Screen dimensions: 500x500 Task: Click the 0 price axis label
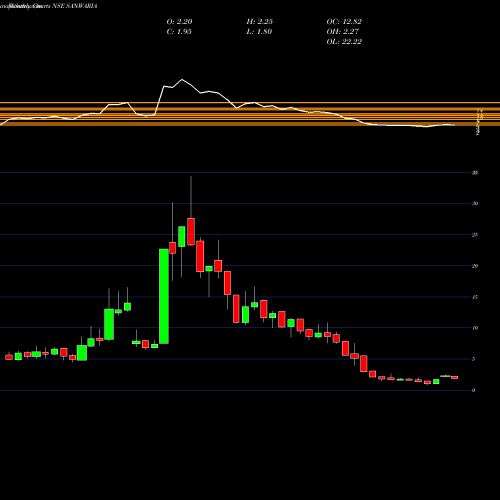click(x=473, y=390)
